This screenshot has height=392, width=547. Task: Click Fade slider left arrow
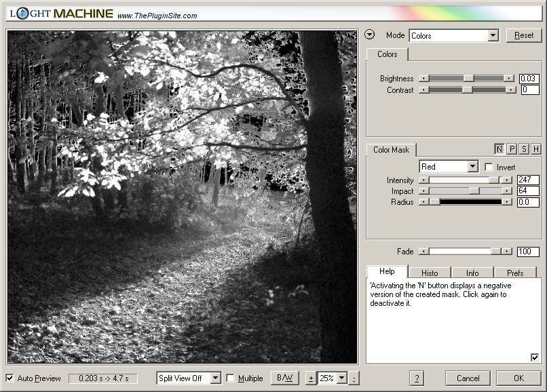pos(423,252)
